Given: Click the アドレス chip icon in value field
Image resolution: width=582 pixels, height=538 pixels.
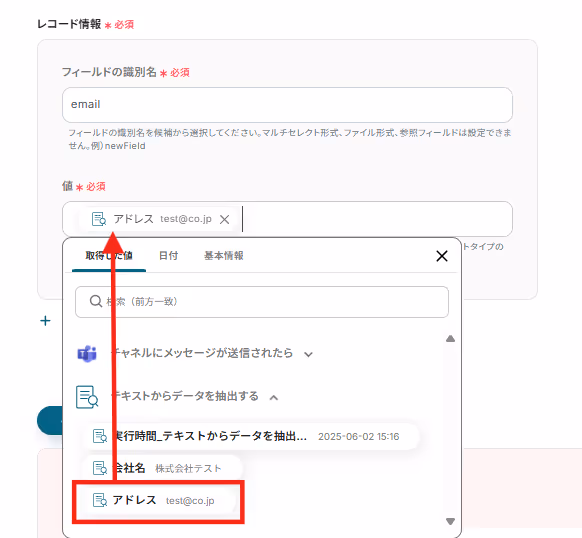Looking at the screenshot, I should (x=99, y=219).
